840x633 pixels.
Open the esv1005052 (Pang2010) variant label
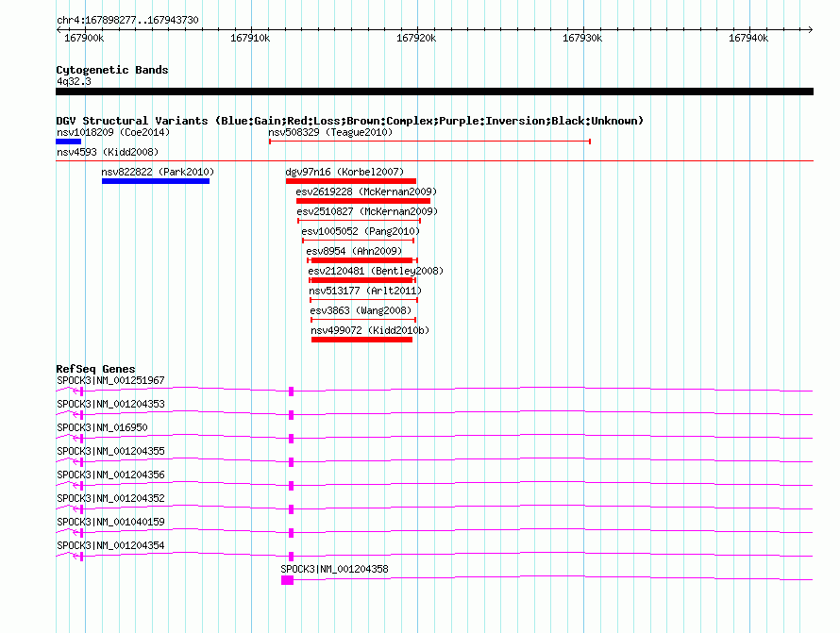(x=361, y=231)
